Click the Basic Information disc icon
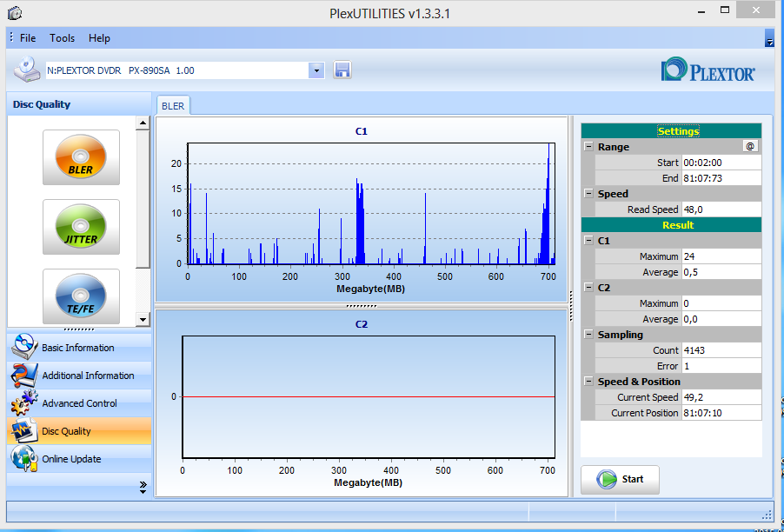This screenshot has width=784, height=532. tap(24, 347)
